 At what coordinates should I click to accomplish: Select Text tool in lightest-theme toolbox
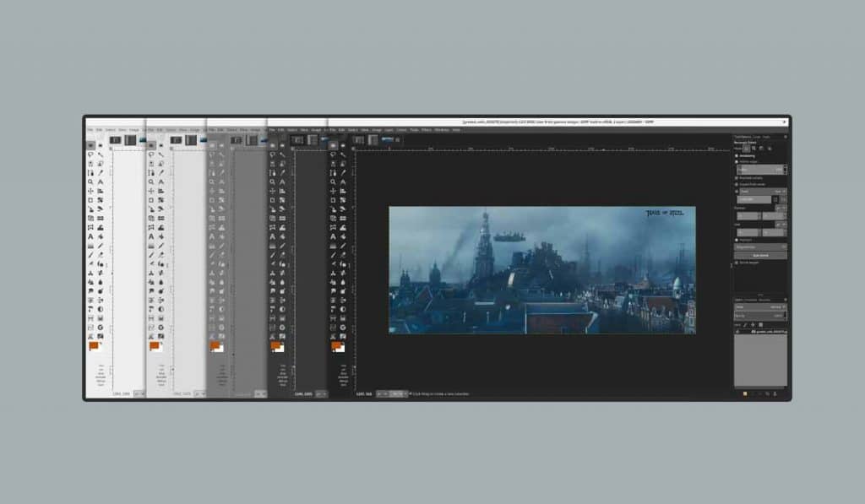coord(90,236)
